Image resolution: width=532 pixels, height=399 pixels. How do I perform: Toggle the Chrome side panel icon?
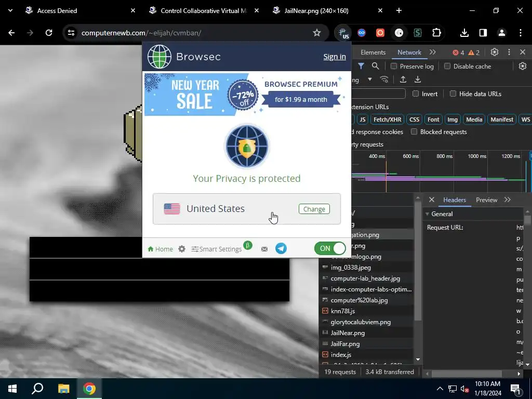(x=483, y=33)
